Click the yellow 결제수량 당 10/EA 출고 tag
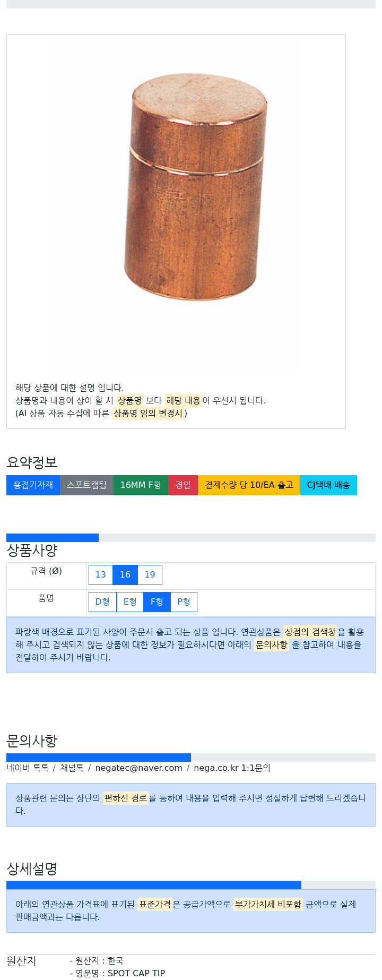This screenshot has height=980, width=382. [x=249, y=485]
